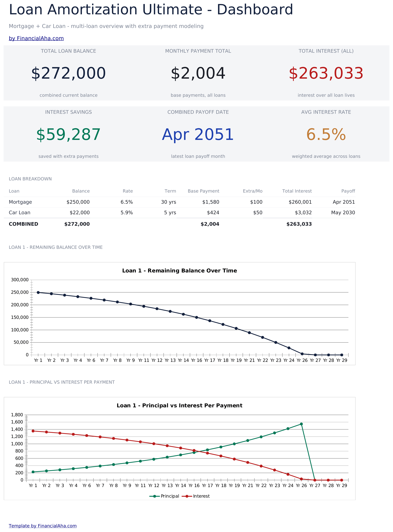The width and height of the screenshot is (393, 532).
Task: Click the 'Base Payment' column header
Action: click(203, 191)
